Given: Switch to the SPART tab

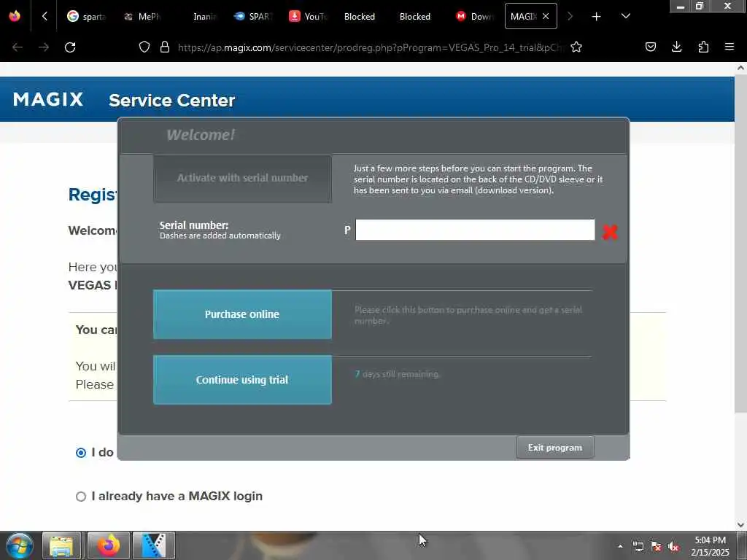Looking at the screenshot, I should 252,16.
